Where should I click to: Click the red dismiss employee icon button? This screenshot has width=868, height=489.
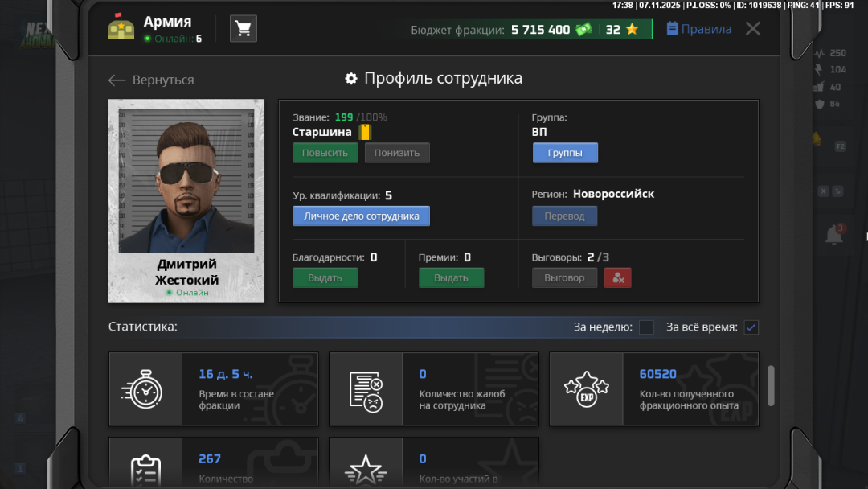617,277
